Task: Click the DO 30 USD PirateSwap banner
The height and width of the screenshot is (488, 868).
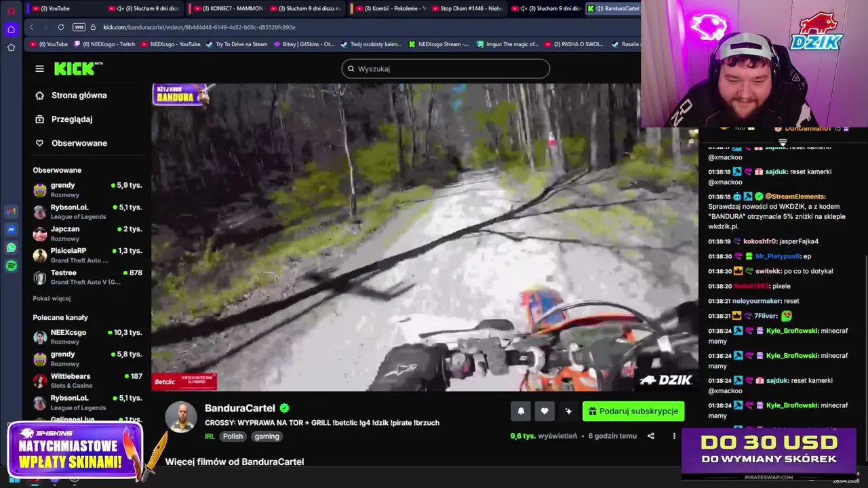Action: (x=769, y=449)
